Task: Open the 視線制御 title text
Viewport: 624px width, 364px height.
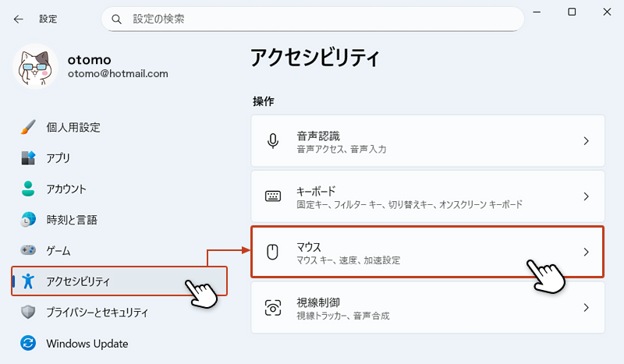Action: tap(318, 302)
